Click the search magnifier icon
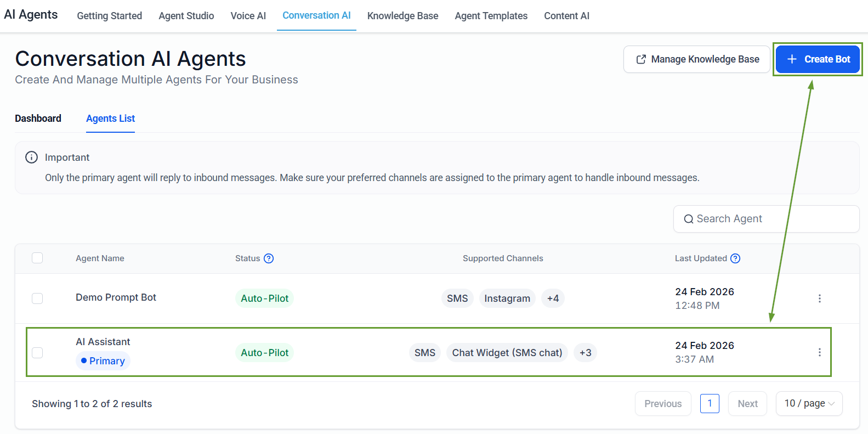The width and height of the screenshot is (868, 434). (689, 219)
